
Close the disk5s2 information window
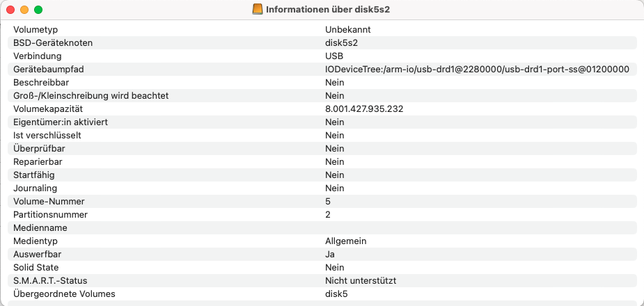[10, 10]
